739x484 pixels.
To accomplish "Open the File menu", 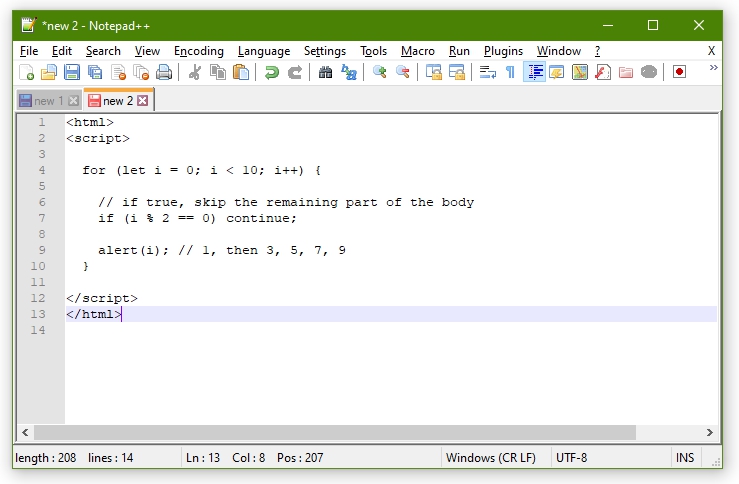I will tap(29, 51).
